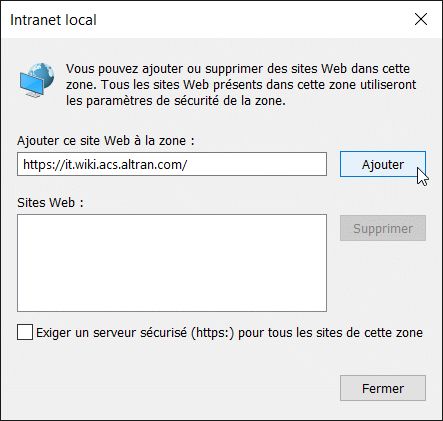443x421 pixels.
Task: Click the words pour tous les sites
Action: click(x=292, y=333)
